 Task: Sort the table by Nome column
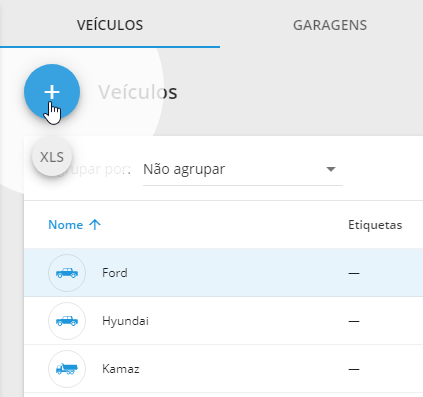(66, 225)
